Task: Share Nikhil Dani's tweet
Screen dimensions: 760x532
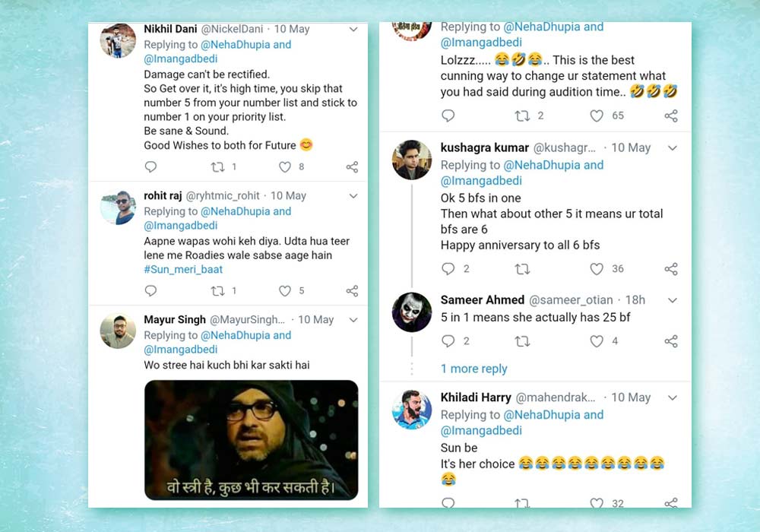Action: [352, 167]
